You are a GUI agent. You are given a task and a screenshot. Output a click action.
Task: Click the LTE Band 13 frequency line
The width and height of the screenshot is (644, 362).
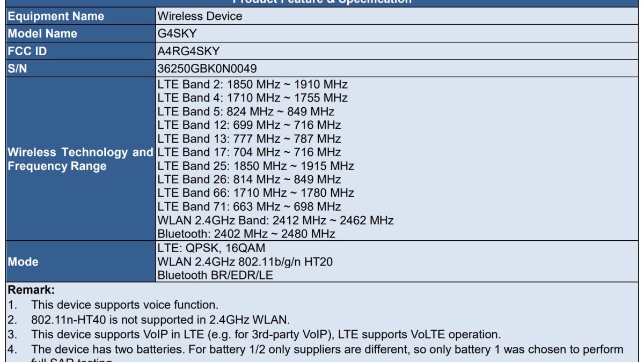point(249,139)
